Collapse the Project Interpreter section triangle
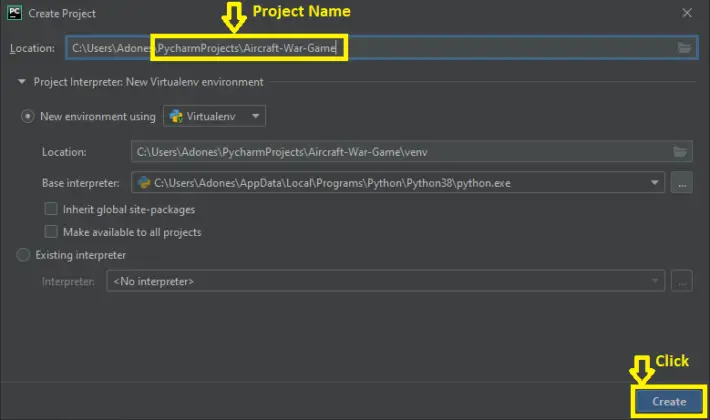 click(x=21, y=82)
